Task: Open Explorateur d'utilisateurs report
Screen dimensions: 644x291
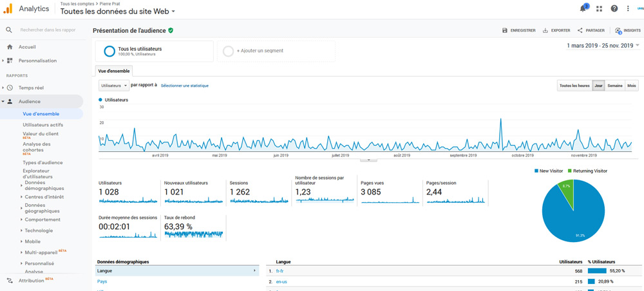Action: click(37, 174)
